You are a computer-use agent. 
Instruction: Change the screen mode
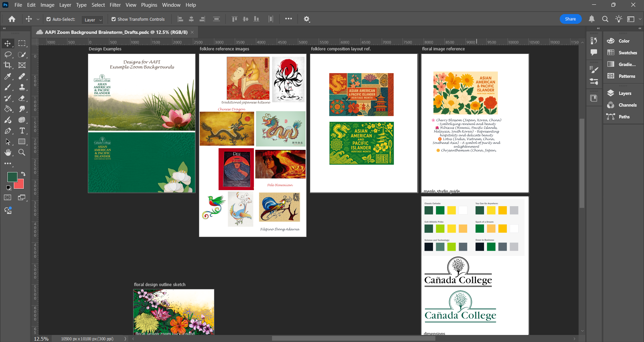tap(22, 197)
